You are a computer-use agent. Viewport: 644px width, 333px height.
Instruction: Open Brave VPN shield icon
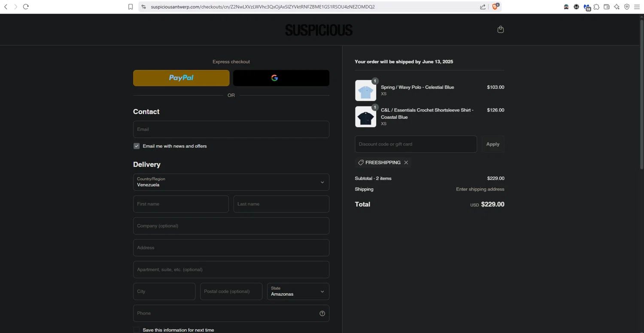coord(627,7)
